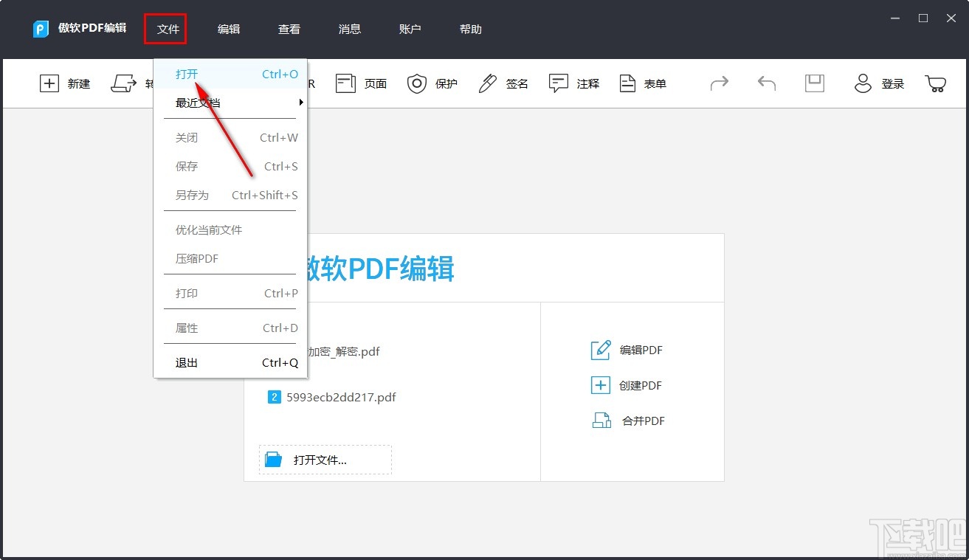Click the 表单 (Form) icon

pos(627,83)
